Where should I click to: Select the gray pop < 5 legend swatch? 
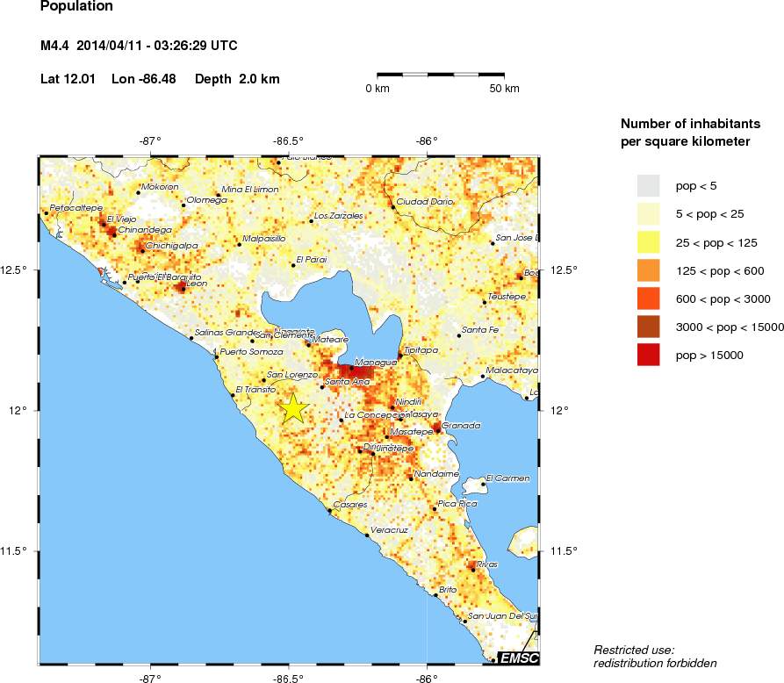point(647,185)
